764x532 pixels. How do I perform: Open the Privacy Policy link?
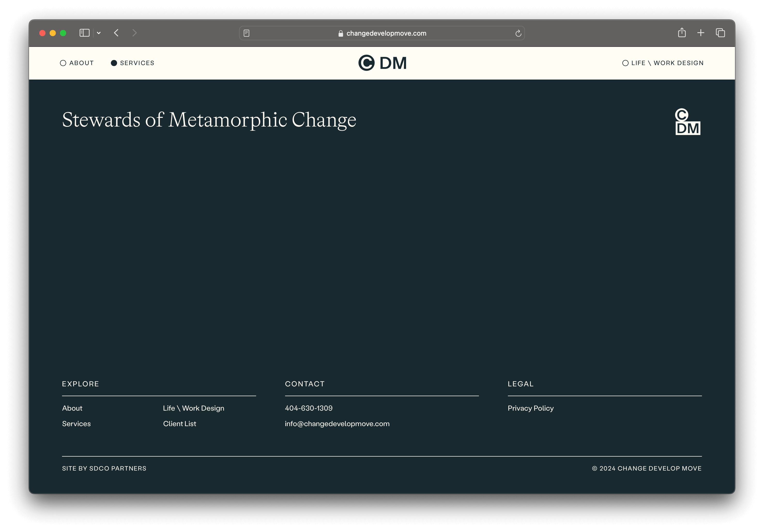(530, 408)
